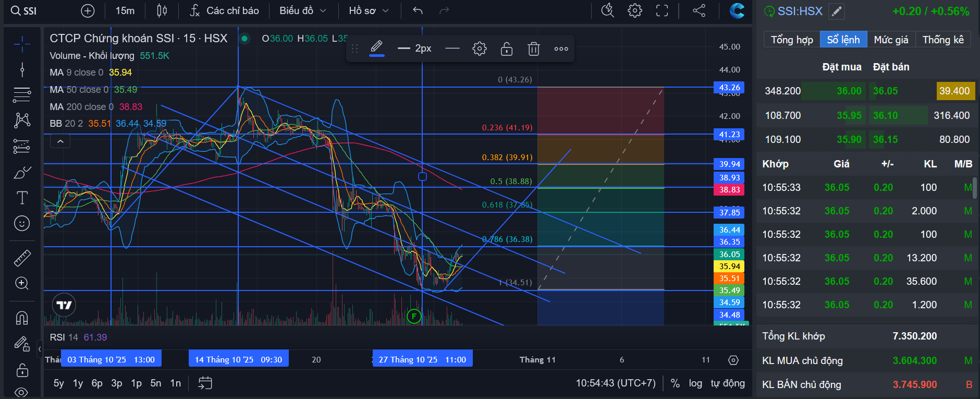Select the 5y time range
The image size is (980, 399).
(x=59, y=383)
